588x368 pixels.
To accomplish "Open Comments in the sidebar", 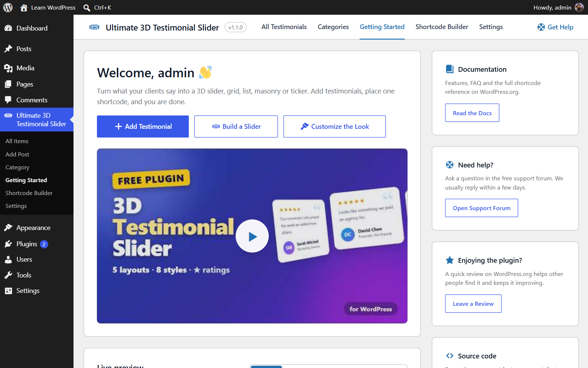I will click(x=37, y=100).
